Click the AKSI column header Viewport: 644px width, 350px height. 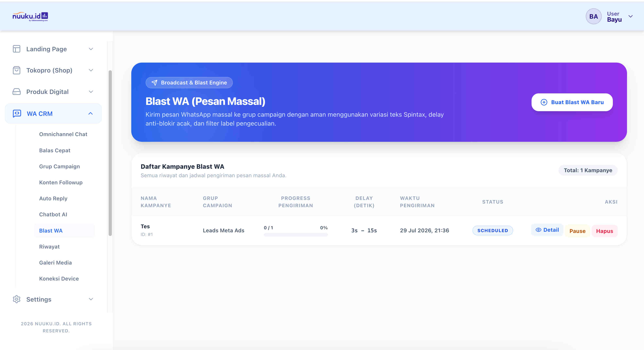(611, 202)
